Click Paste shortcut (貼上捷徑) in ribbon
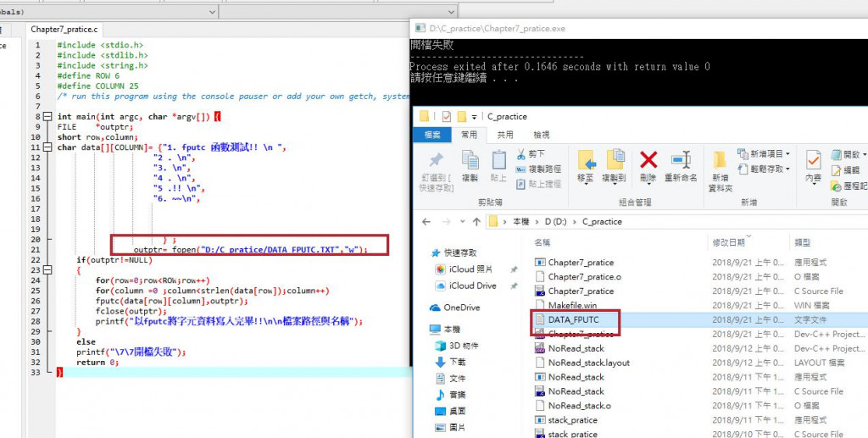Image resolution: width=868 pixels, height=438 pixels. pos(538,184)
